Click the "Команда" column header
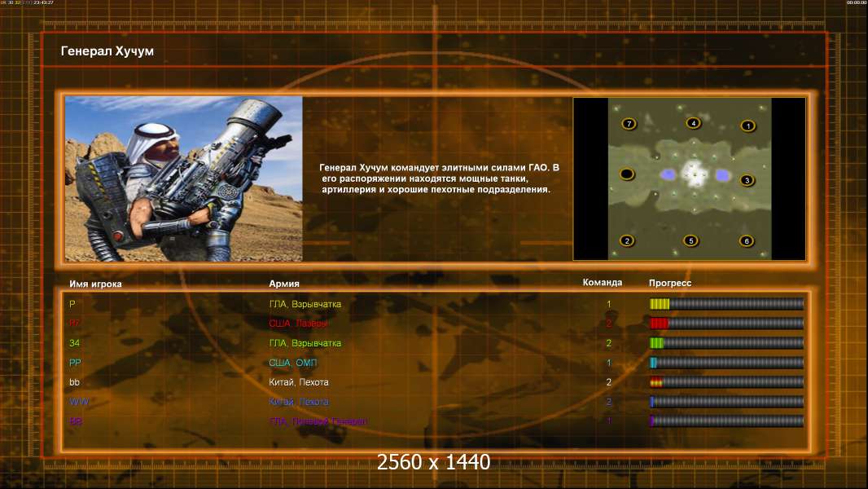868x489 pixels. [x=603, y=283]
